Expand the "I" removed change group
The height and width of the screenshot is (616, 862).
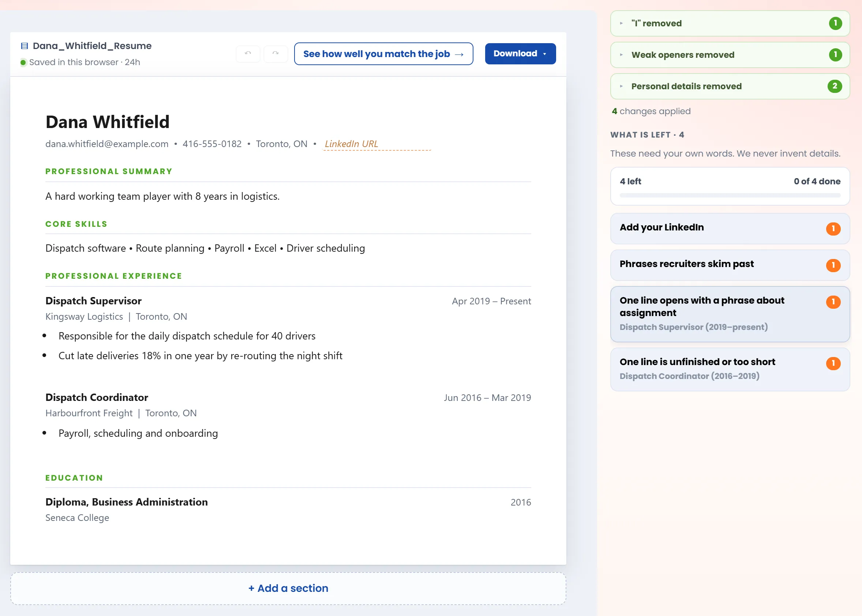click(730, 23)
